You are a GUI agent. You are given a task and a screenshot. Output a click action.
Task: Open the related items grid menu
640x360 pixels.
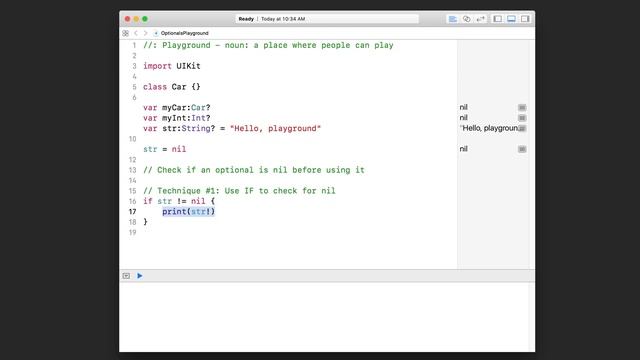(x=126, y=33)
